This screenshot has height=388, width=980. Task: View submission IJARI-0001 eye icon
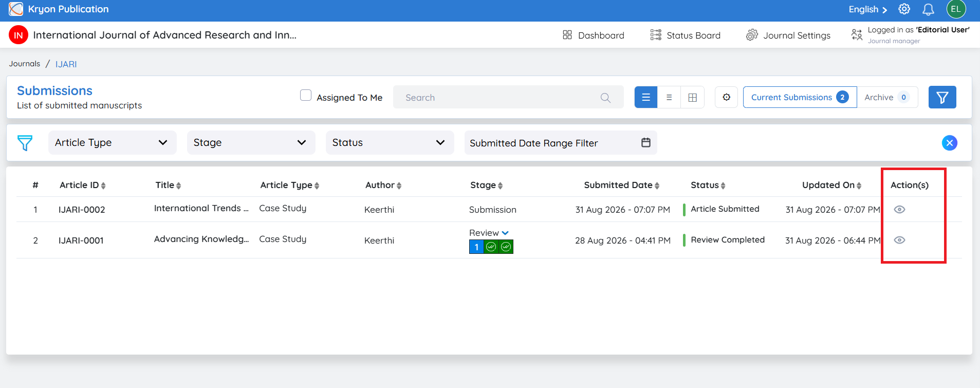899,240
